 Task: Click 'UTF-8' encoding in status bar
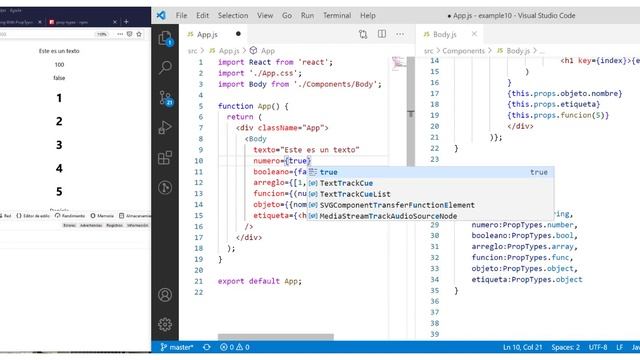(598, 347)
